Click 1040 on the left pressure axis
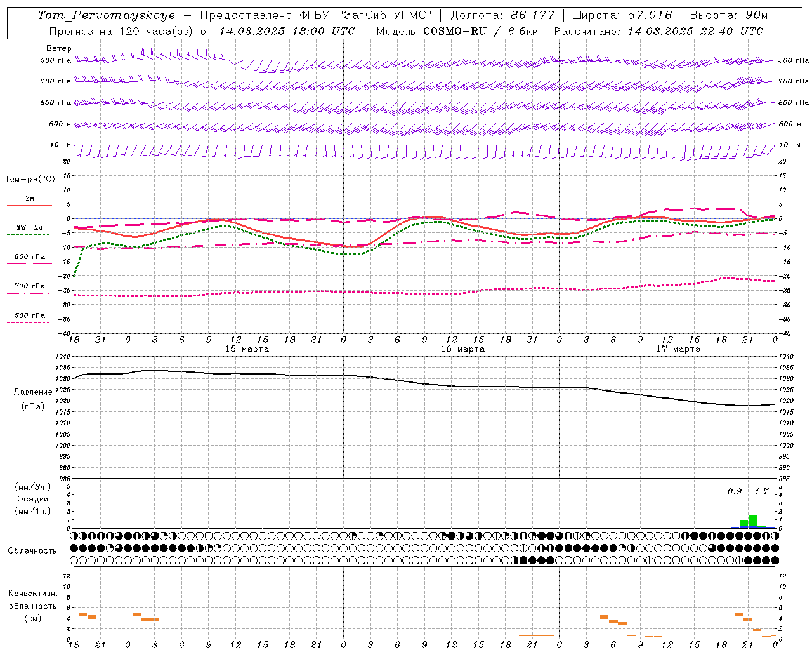 62,357
